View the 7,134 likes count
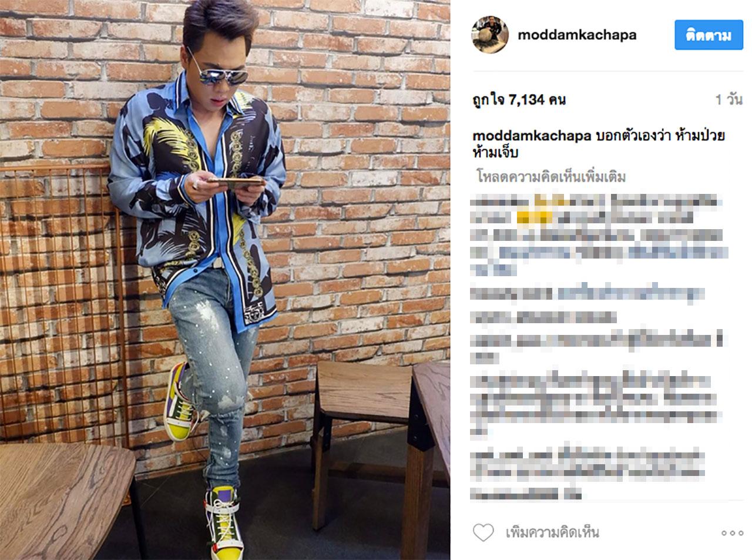This screenshot has height=560, width=752. [519, 100]
